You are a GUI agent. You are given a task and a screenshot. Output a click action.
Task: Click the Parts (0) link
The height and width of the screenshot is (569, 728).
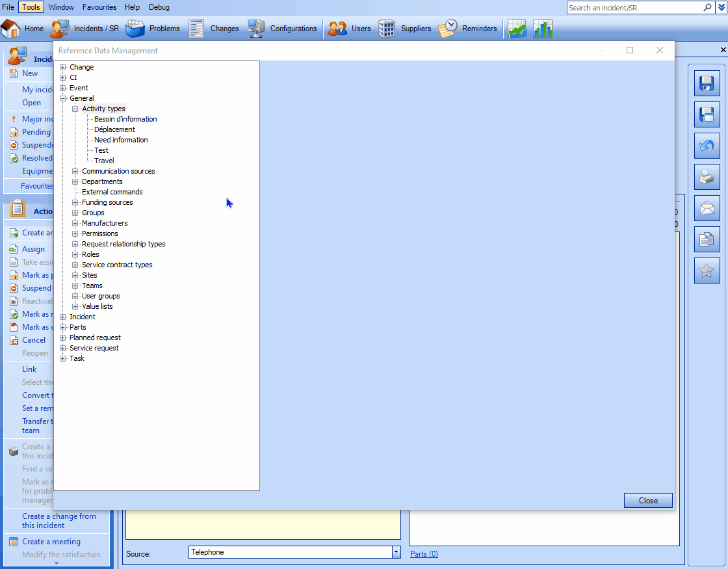[424, 554]
